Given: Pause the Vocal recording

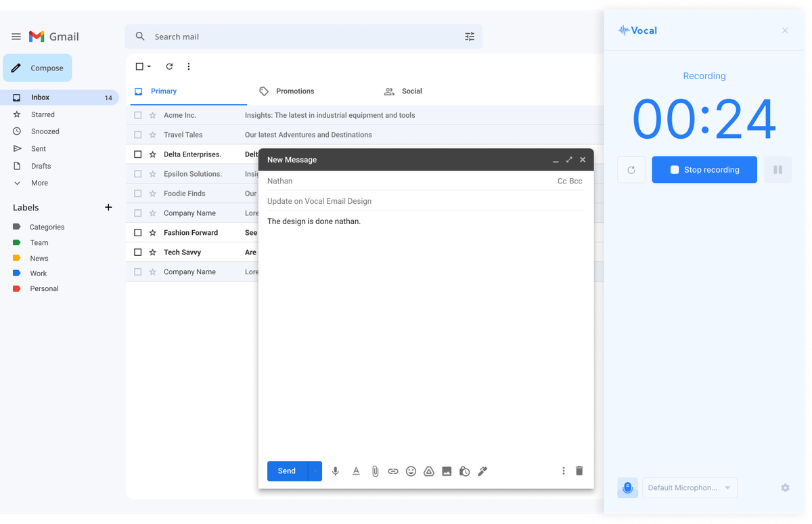Looking at the screenshot, I should click(777, 170).
